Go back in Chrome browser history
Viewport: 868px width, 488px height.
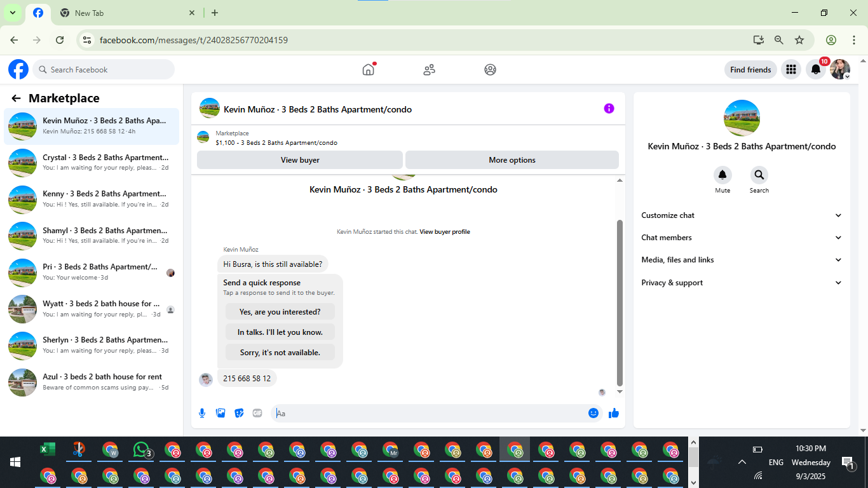14,40
